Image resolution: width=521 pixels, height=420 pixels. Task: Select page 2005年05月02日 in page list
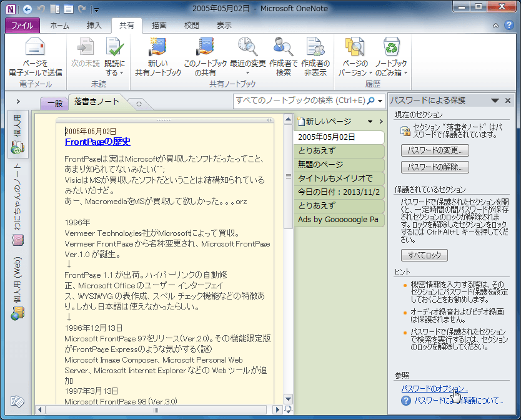[339, 137]
